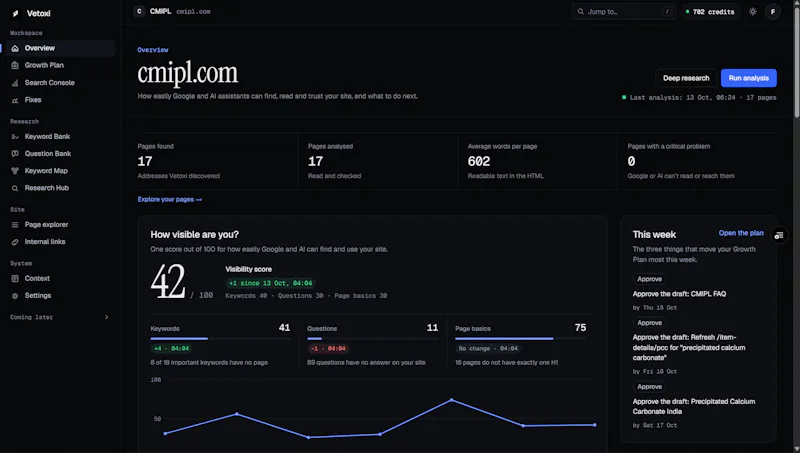Click the CMIPL project badge icon
800x453 pixels.
[139, 11]
